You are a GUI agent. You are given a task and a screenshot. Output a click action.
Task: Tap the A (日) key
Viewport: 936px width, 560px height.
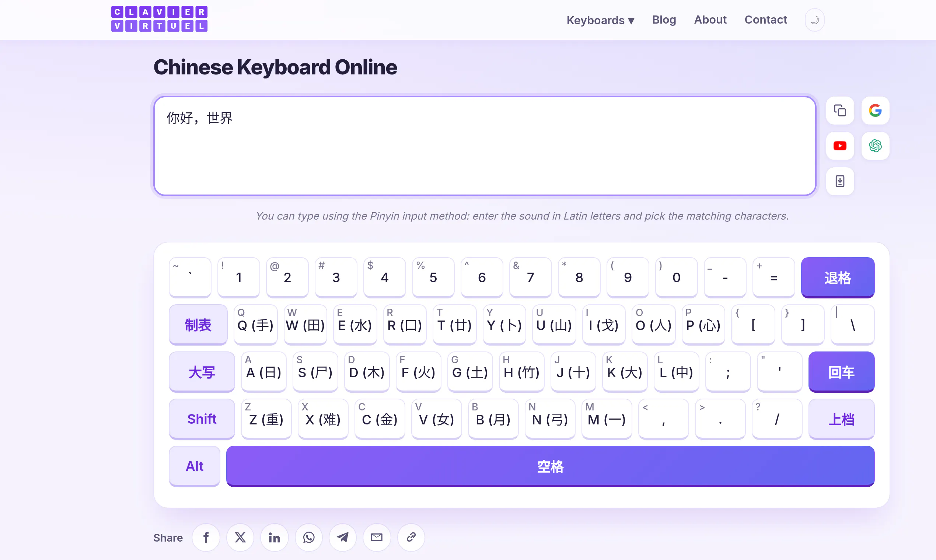coord(263,372)
